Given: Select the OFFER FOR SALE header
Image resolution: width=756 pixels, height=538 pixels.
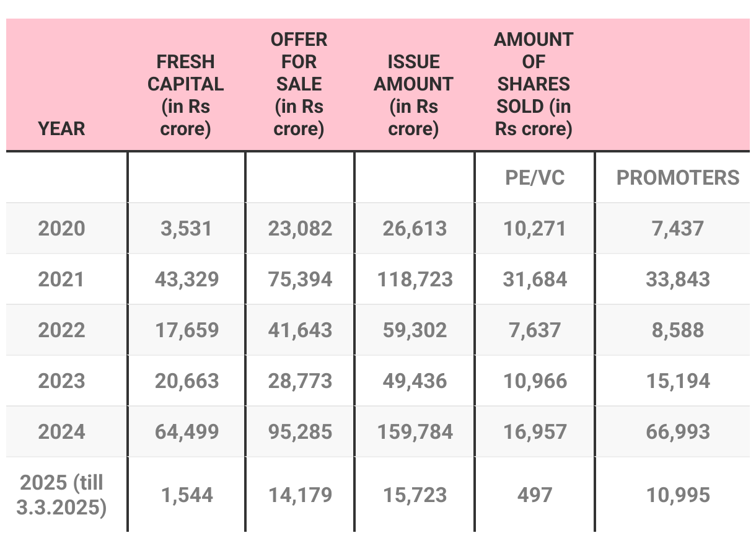Looking at the screenshot, I should 299,84.
